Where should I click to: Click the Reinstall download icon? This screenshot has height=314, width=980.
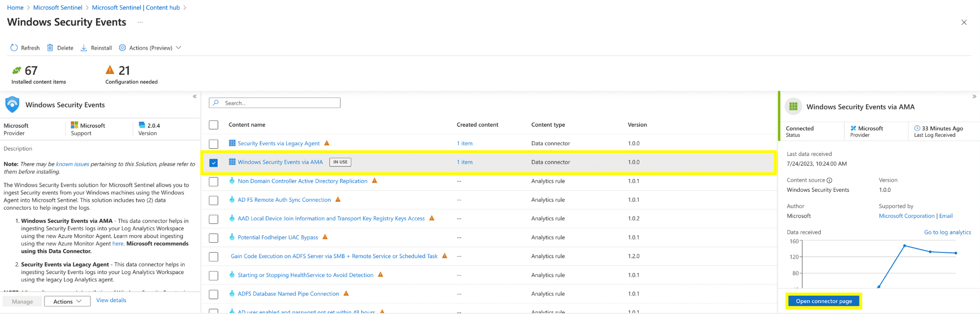[84, 48]
